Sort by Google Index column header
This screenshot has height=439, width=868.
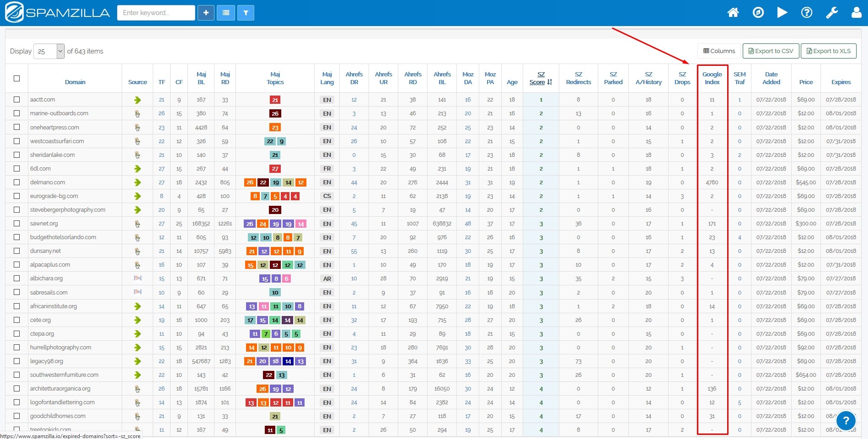pyautogui.click(x=712, y=78)
